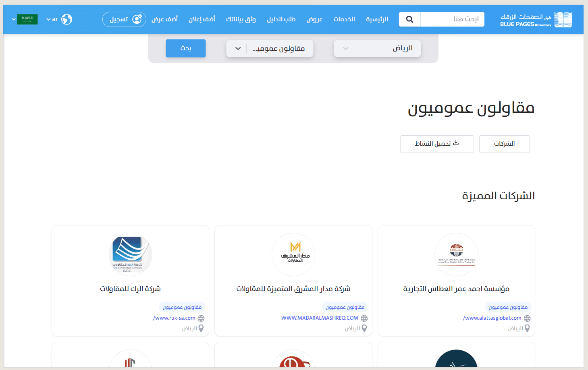The image size is (588, 370).
Task: Click the user profile icon in تسجيل
Action: click(137, 19)
